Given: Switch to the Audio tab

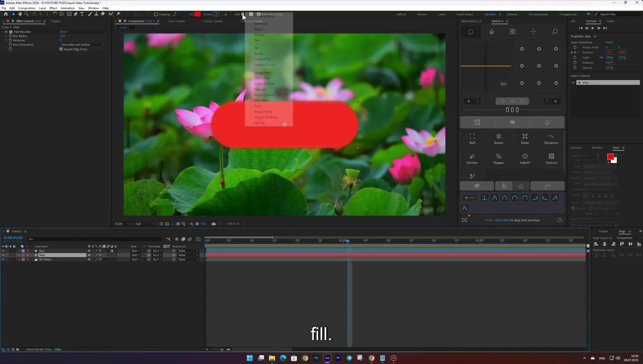Looking at the screenshot, I should (611, 21).
